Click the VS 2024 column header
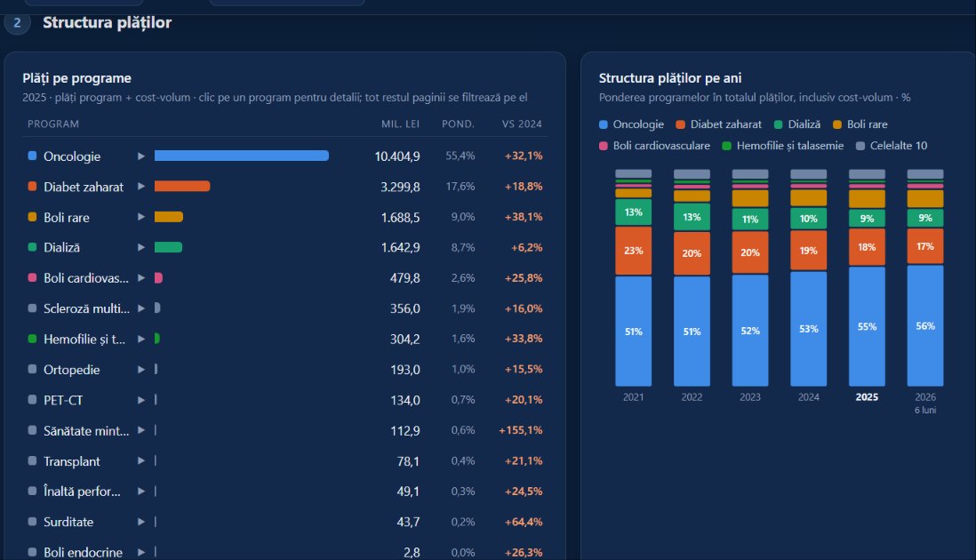The width and height of the screenshot is (976, 560). [522, 124]
